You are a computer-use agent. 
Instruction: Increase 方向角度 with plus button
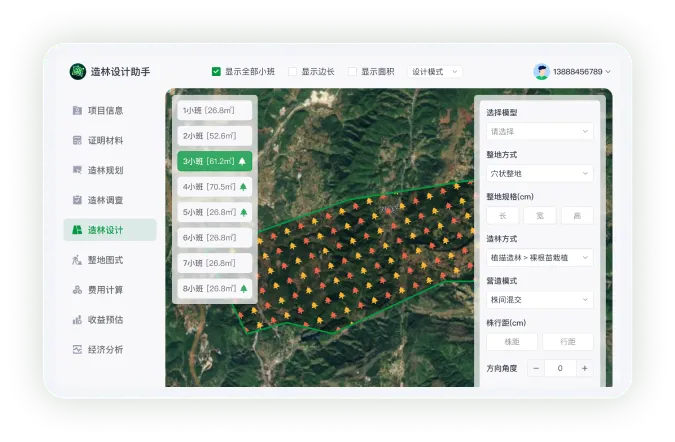pyautogui.click(x=585, y=368)
